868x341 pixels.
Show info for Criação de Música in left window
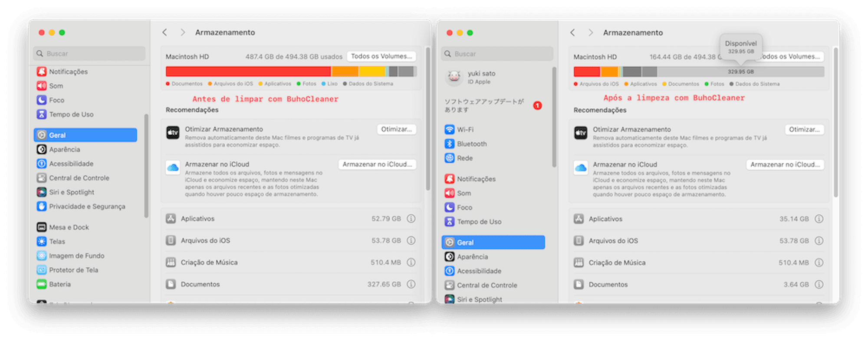pos(411,262)
